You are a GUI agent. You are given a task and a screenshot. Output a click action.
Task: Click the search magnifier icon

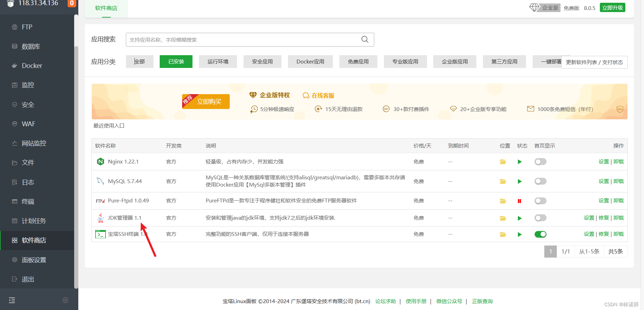click(365, 39)
